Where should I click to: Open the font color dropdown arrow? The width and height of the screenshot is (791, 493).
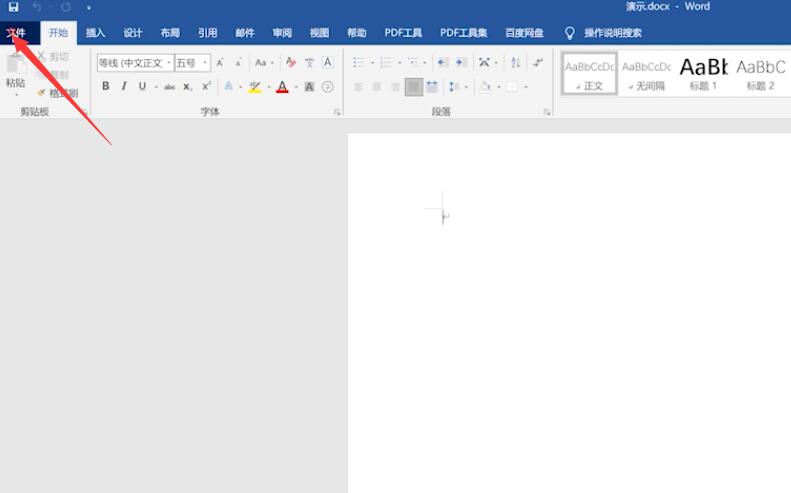pos(296,87)
